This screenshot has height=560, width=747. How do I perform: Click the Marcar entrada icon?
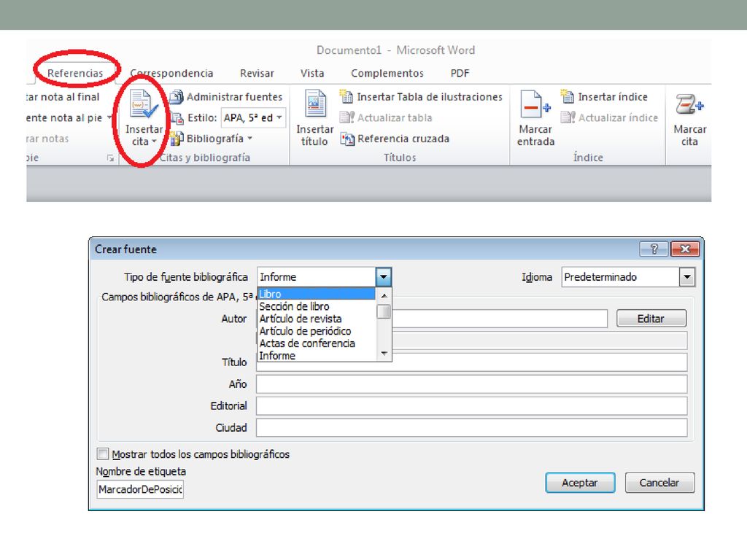click(x=535, y=104)
